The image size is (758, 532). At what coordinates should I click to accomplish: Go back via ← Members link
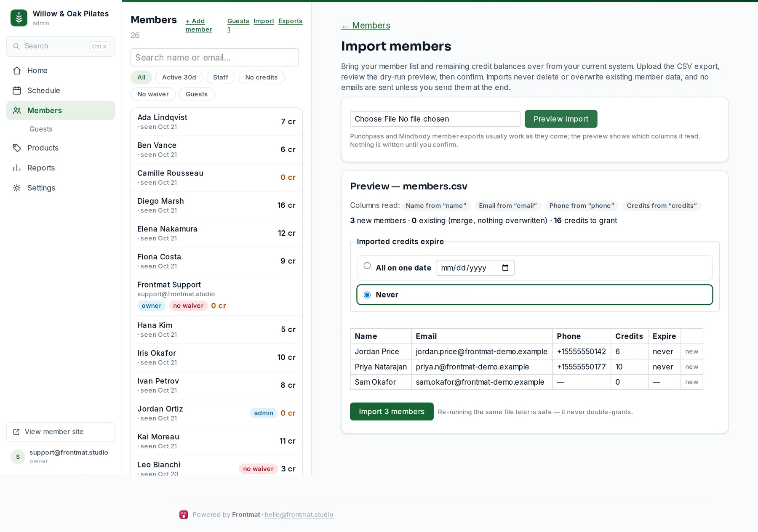(x=366, y=26)
